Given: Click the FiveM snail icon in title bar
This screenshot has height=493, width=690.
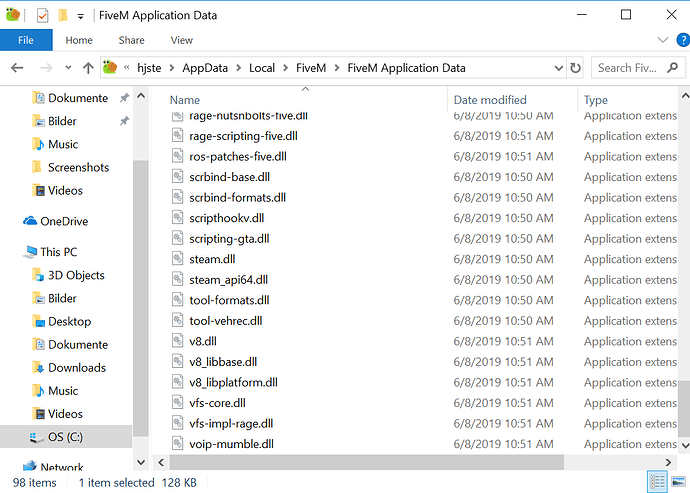Looking at the screenshot, I should pyautogui.click(x=13, y=15).
